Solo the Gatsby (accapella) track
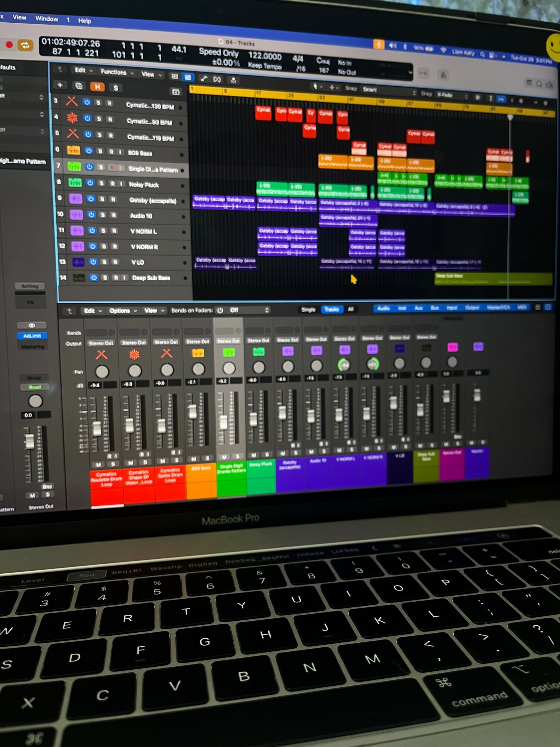 coord(102,199)
